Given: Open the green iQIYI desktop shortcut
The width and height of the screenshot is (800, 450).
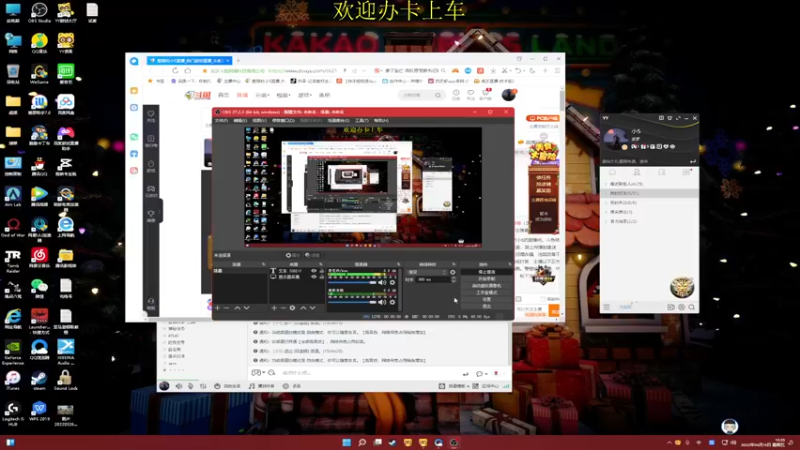Looking at the screenshot, I should click(65, 74).
